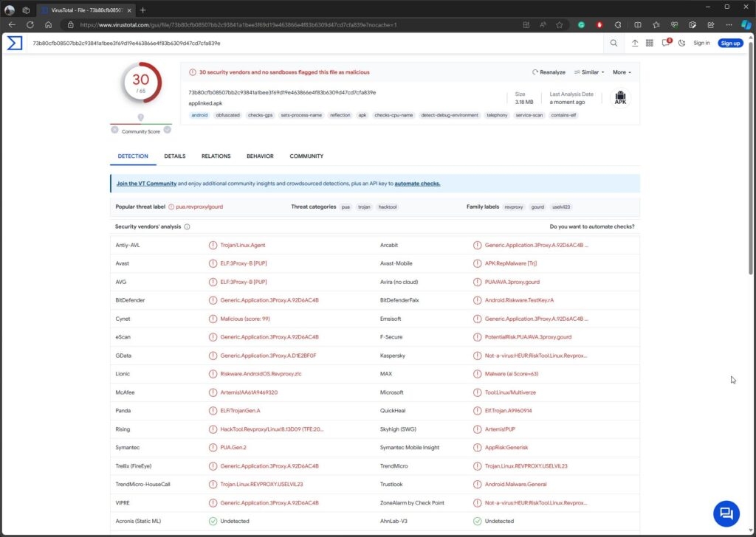The width and height of the screenshot is (756, 537).
Task: Open the upload file icon
Action: point(634,43)
